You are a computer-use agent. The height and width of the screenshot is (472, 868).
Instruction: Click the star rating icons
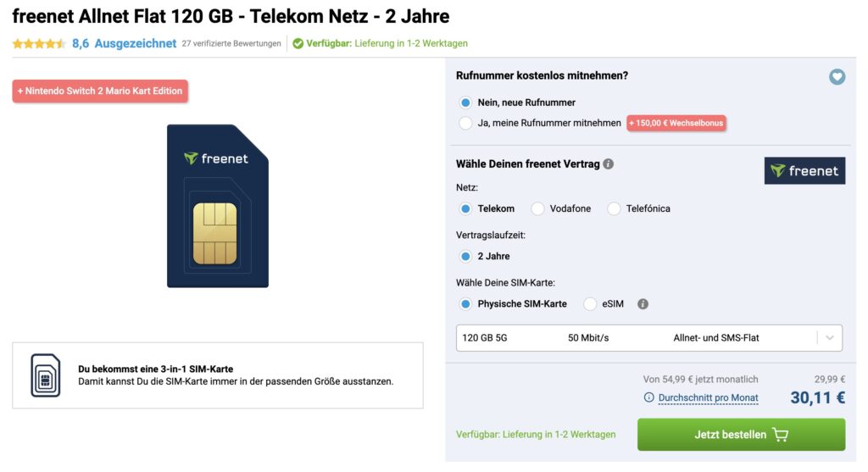39,44
